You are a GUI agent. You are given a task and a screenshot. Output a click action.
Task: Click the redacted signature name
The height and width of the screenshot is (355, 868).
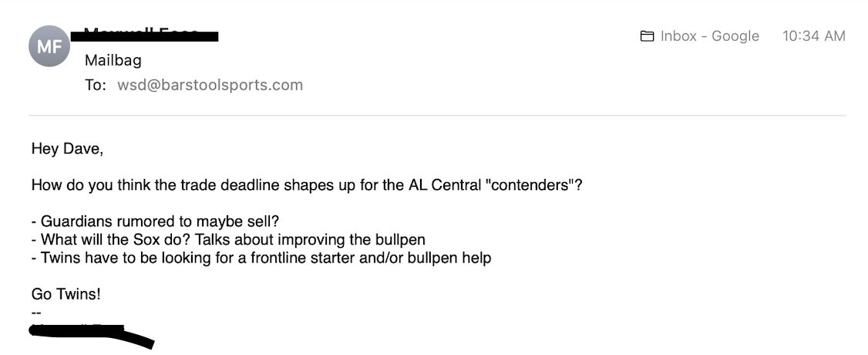[x=89, y=333]
